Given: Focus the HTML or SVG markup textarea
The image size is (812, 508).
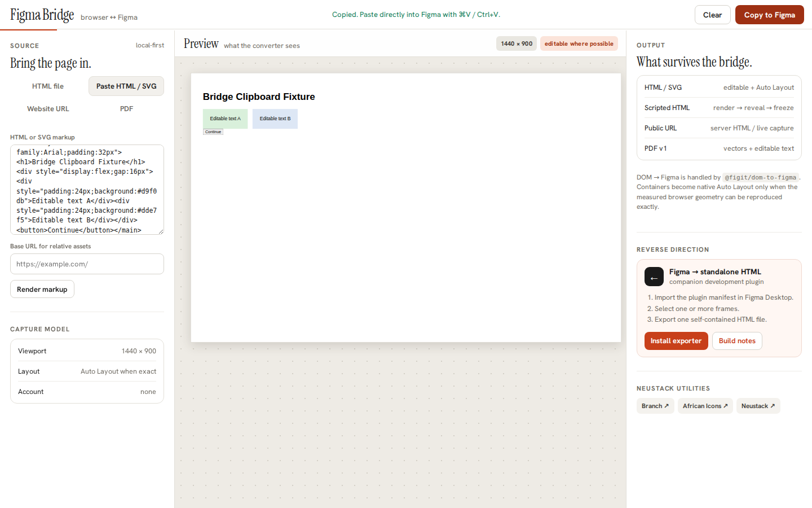Looking at the screenshot, I should [87, 190].
